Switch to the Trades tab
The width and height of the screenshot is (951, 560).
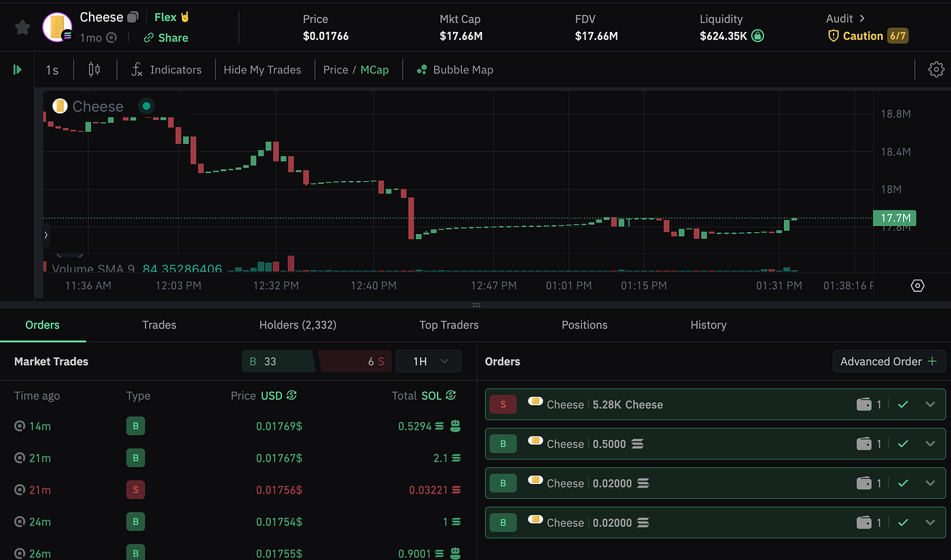tap(159, 325)
